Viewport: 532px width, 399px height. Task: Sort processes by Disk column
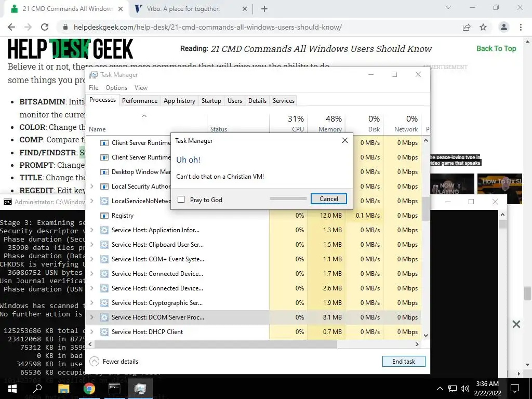pyautogui.click(x=364, y=124)
